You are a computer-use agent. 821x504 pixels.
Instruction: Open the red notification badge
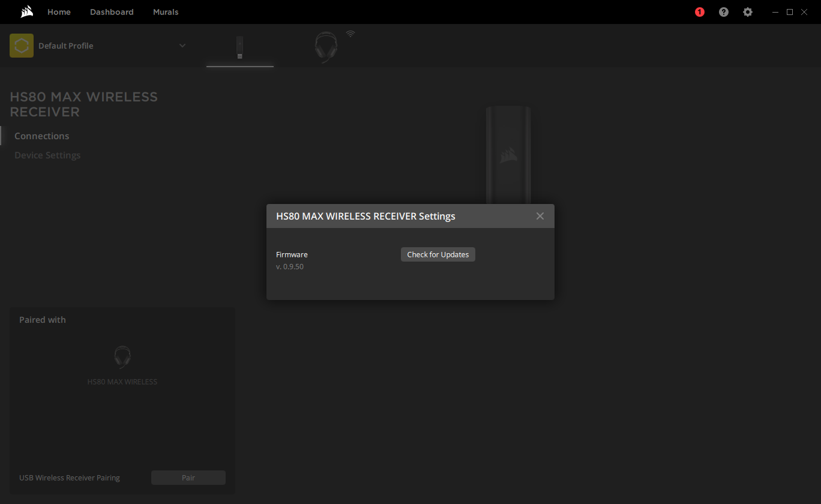[x=700, y=12]
